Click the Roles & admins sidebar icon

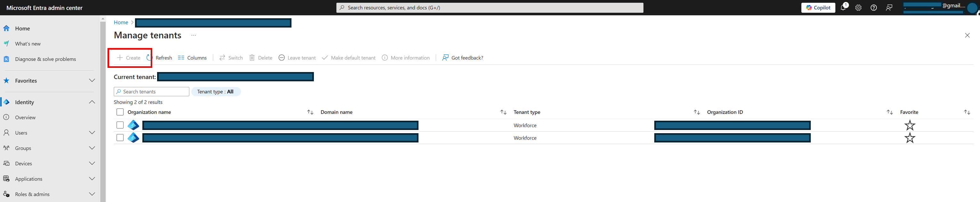6,194
